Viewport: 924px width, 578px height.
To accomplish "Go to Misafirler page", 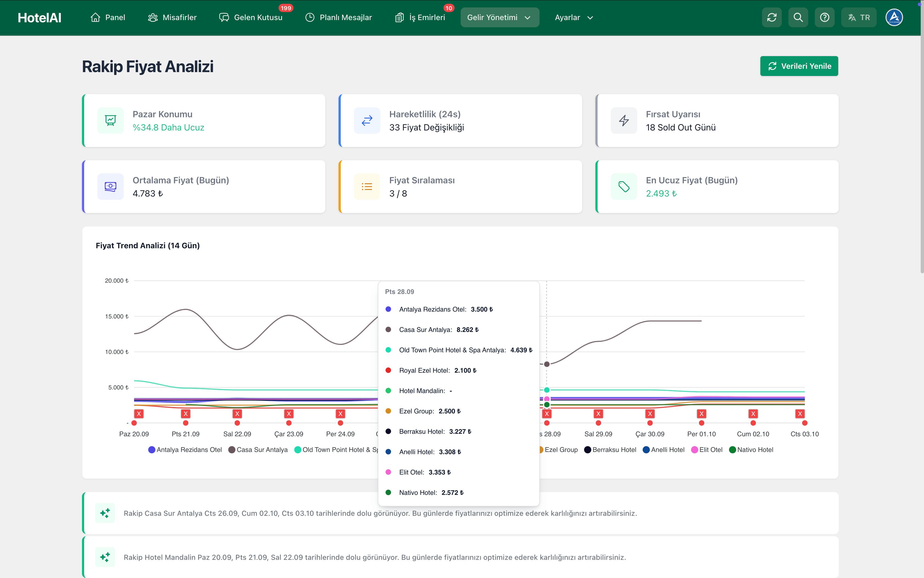I will [172, 18].
